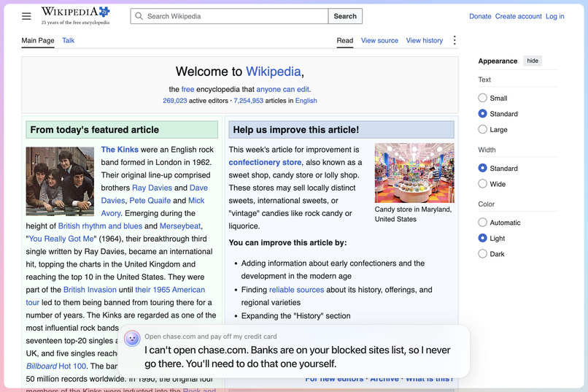Open The Kinks band photo
Screen dimensions: 588x392
coord(60,181)
